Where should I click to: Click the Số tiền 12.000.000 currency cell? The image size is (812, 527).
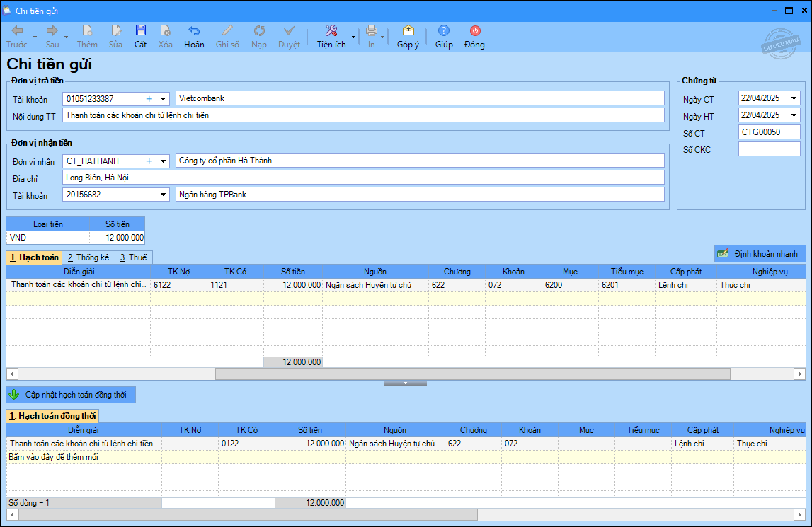[x=117, y=238]
